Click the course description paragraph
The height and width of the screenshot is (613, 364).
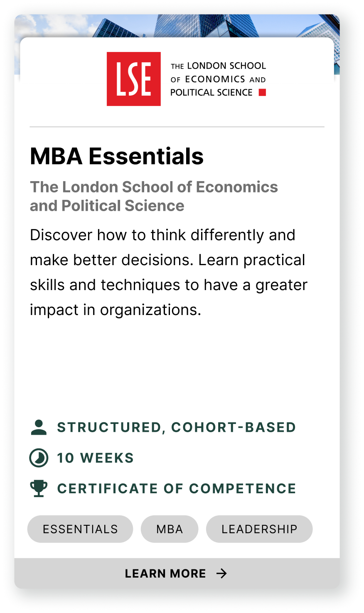[x=168, y=272]
